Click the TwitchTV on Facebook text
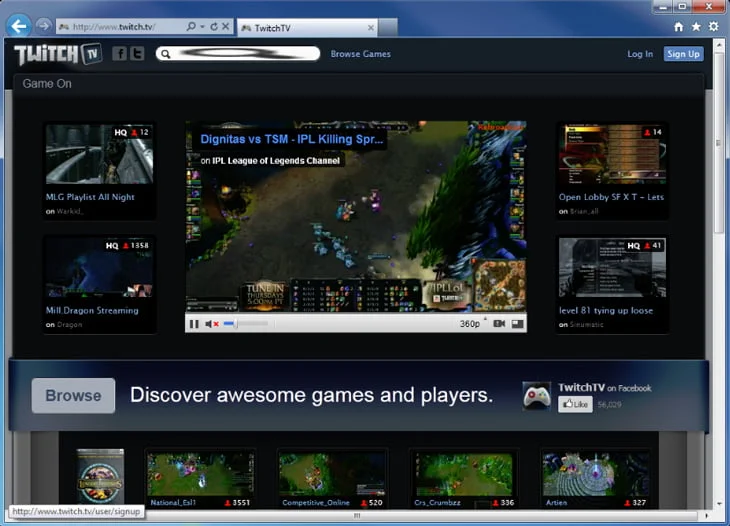This screenshot has width=730, height=526. click(x=605, y=388)
